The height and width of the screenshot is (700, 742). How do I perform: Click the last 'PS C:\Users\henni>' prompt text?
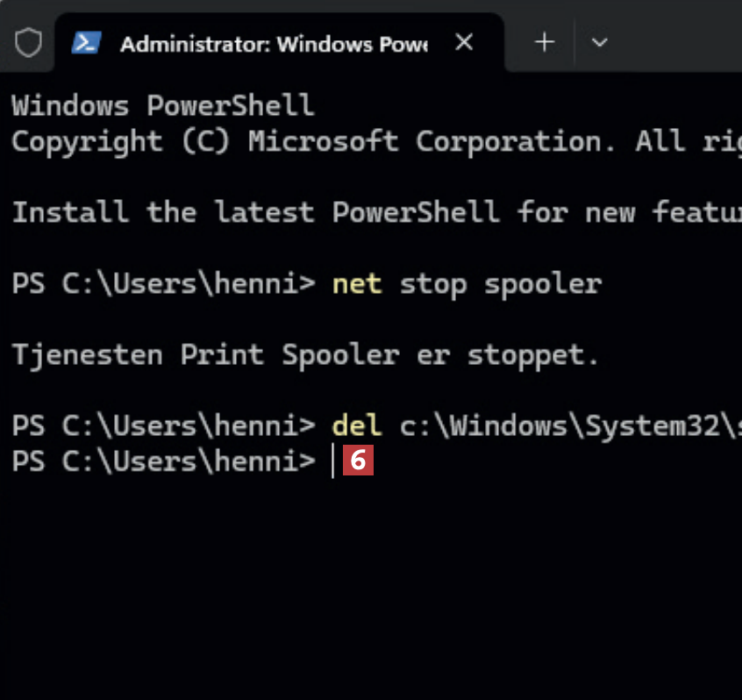tap(163, 461)
